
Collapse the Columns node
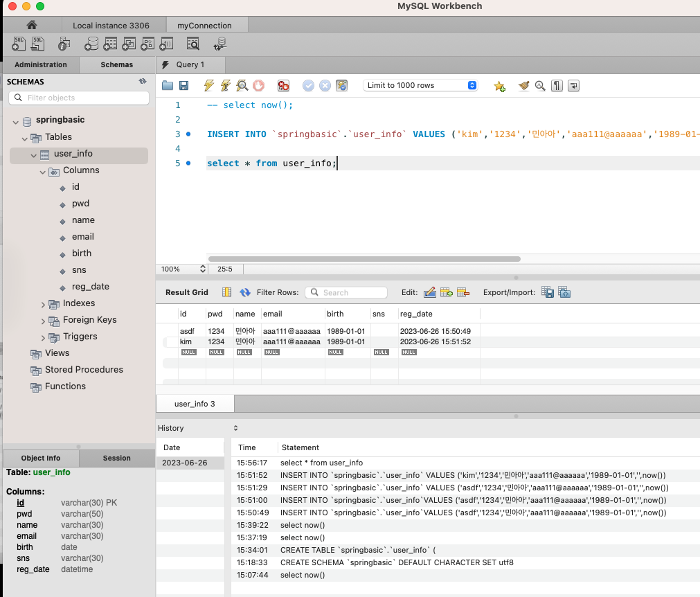[42, 172]
